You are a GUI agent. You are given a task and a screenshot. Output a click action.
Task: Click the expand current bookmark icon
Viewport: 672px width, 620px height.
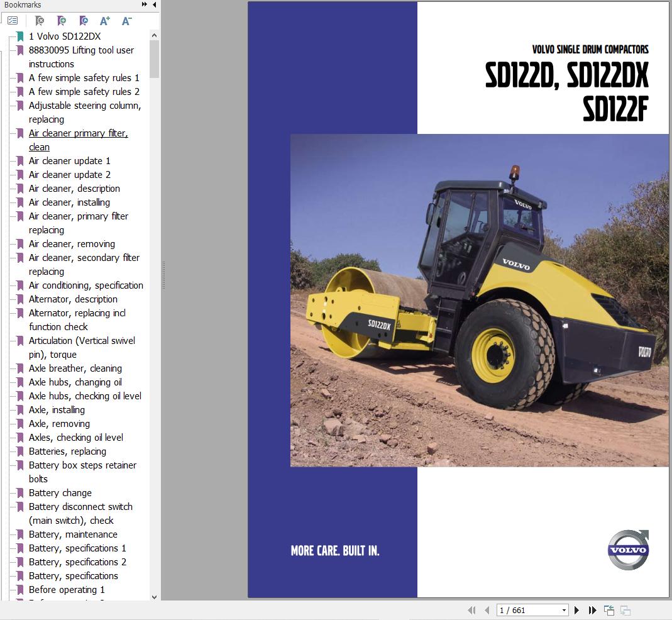click(x=83, y=20)
